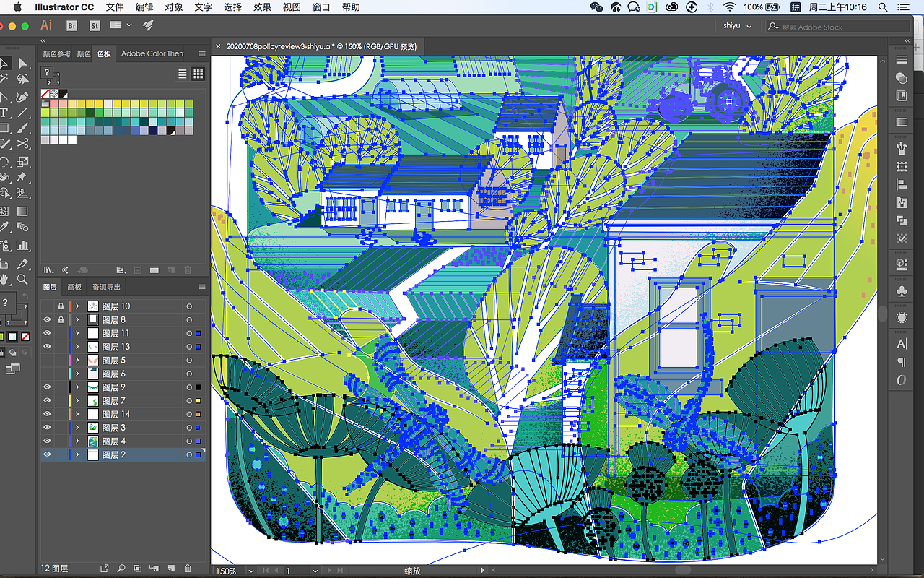Viewport: 924px width, 578px height.
Task: Select the Gradient tool
Action: coord(22,210)
